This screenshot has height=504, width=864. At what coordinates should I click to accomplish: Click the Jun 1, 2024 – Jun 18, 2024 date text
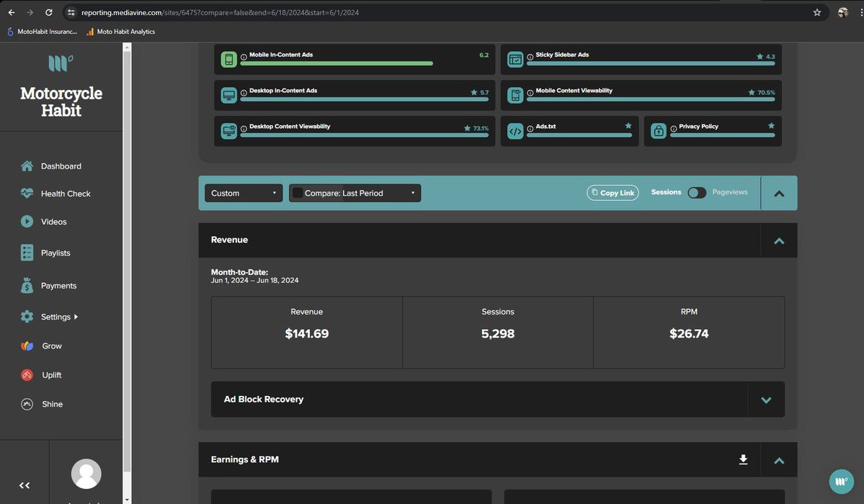click(254, 280)
